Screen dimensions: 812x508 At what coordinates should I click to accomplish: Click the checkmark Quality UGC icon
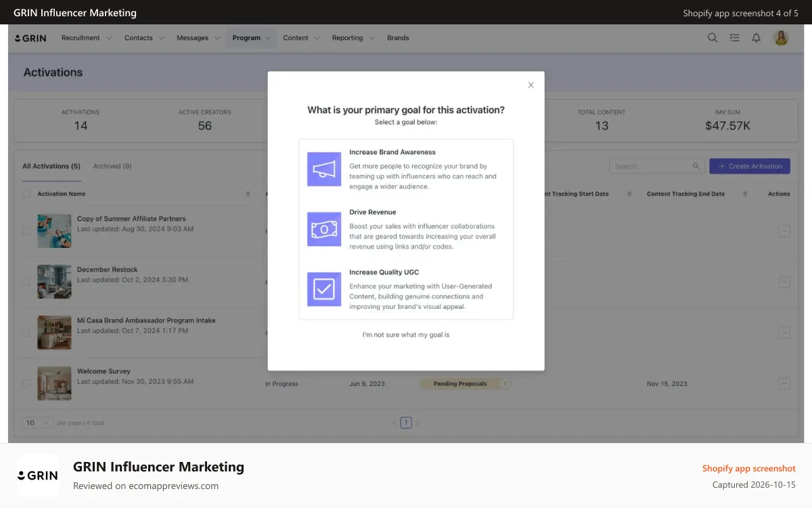point(324,289)
